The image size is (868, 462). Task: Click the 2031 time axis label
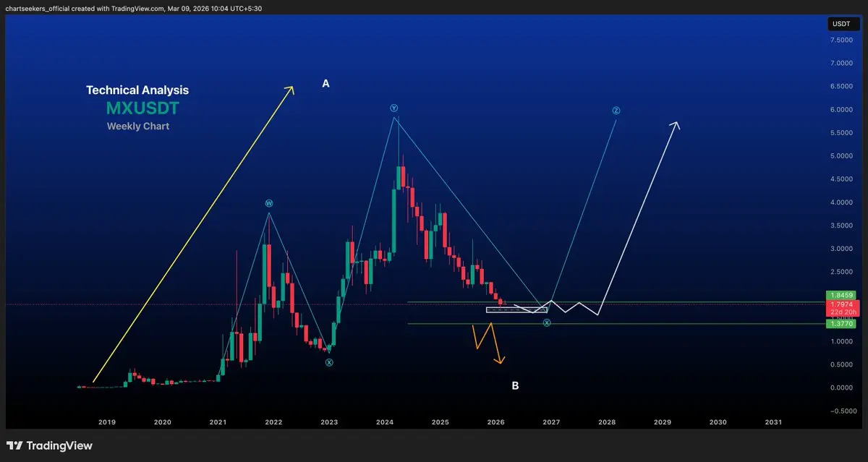click(773, 422)
